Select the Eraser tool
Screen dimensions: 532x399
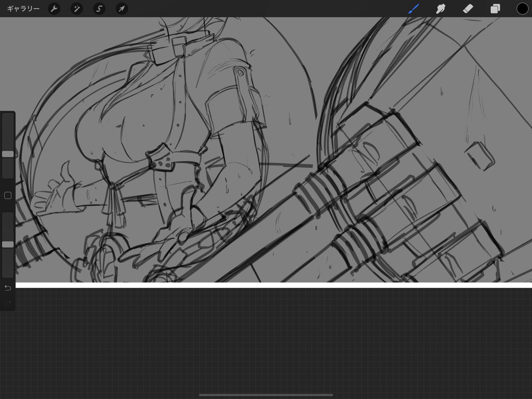coord(468,9)
